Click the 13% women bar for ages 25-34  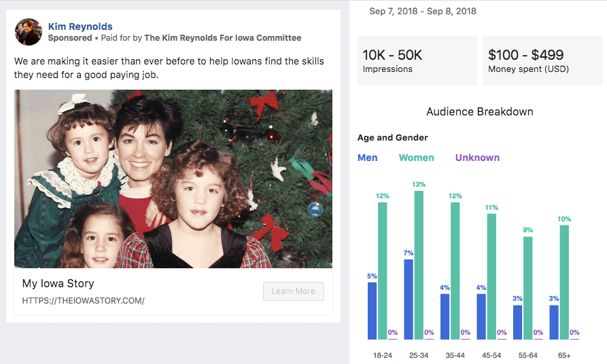pyautogui.click(x=419, y=265)
